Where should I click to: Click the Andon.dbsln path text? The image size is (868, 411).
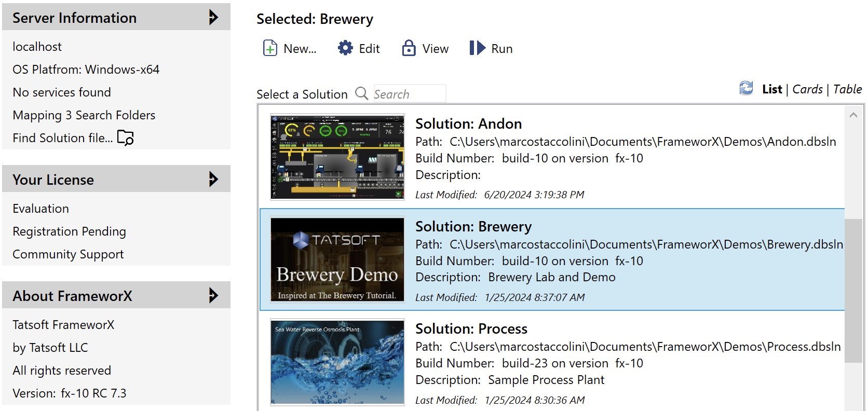coord(643,142)
